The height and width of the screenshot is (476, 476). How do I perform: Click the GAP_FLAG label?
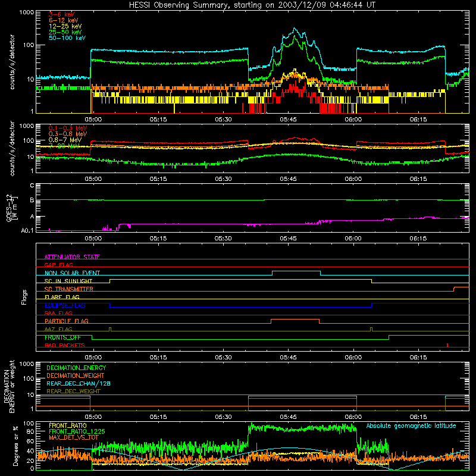tap(58, 265)
